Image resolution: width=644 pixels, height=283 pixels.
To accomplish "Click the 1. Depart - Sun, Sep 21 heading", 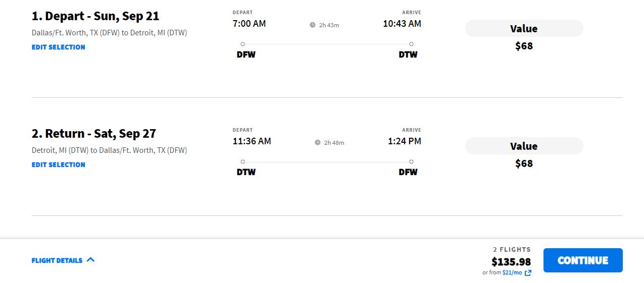I will click(x=95, y=16).
